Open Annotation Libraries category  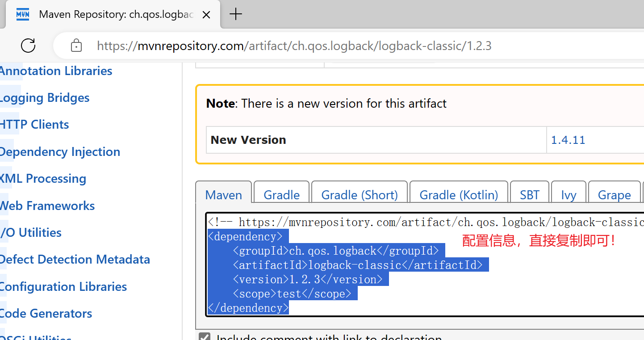56,71
